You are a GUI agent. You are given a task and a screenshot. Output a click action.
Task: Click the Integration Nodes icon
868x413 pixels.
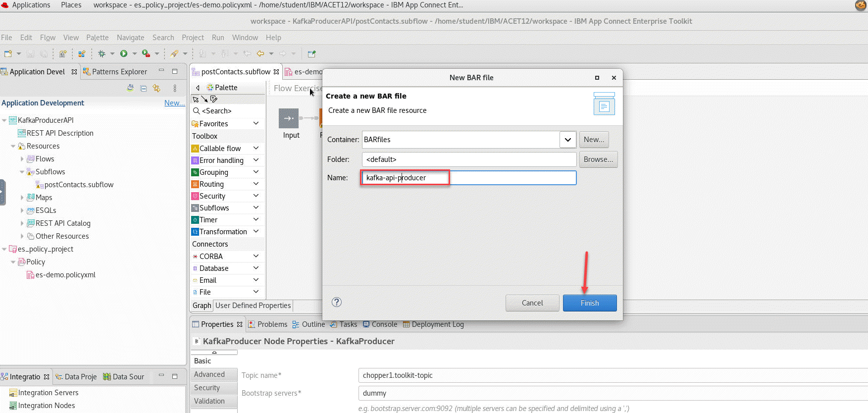click(x=13, y=406)
